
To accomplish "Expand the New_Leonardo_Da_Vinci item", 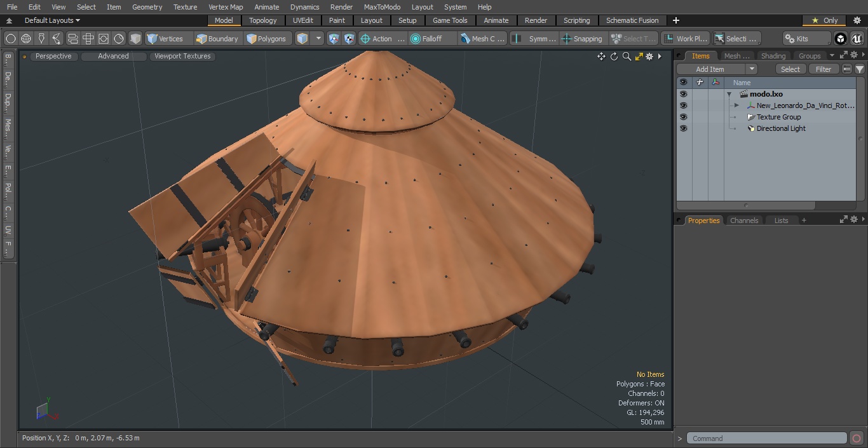I will 736,105.
